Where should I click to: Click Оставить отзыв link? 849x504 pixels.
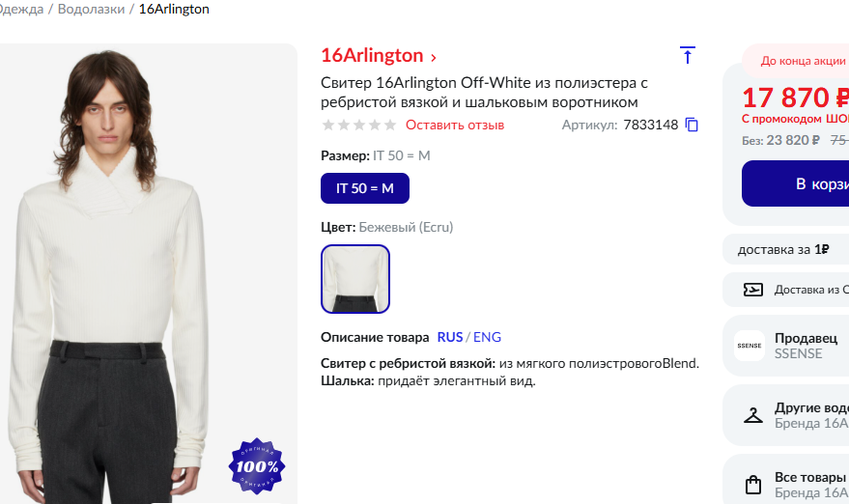point(455,126)
